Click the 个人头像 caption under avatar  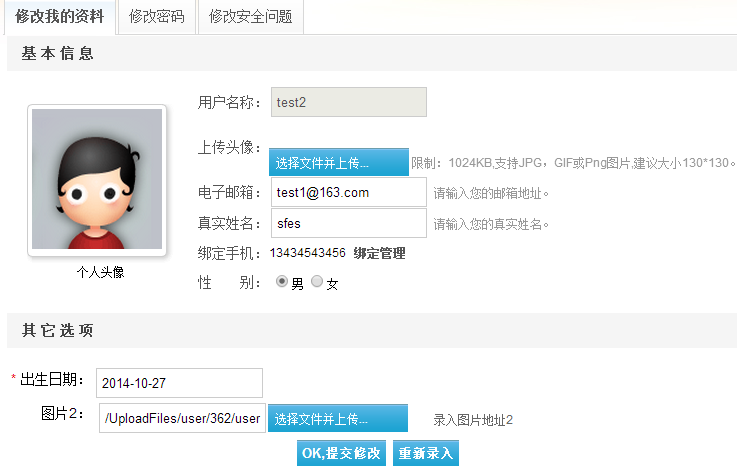pos(101,272)
